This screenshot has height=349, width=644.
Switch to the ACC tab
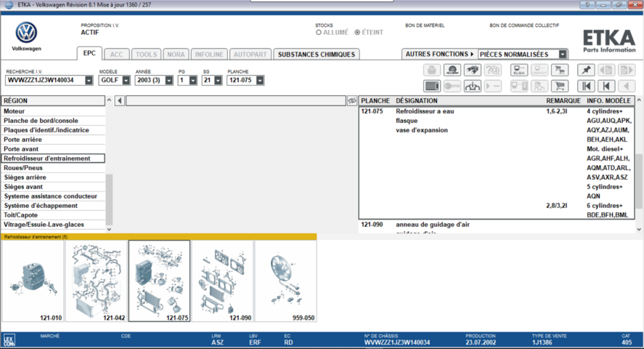(116, 55)
